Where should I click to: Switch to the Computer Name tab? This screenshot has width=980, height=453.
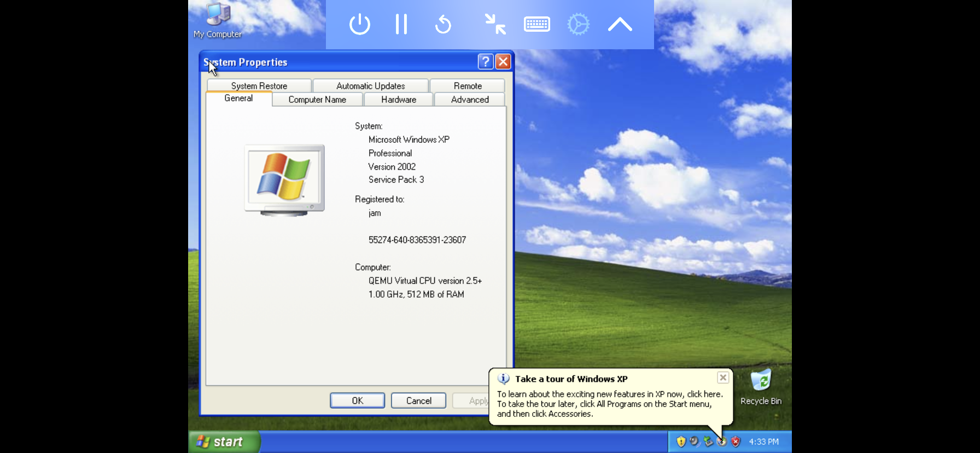click(x=317, y=100)
